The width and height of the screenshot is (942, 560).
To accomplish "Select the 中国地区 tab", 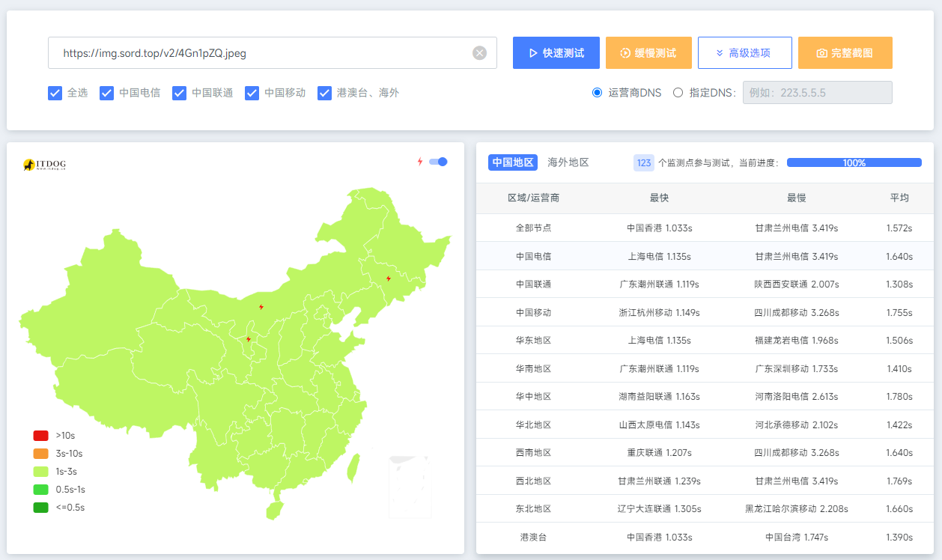I will (x=512, y=162).
